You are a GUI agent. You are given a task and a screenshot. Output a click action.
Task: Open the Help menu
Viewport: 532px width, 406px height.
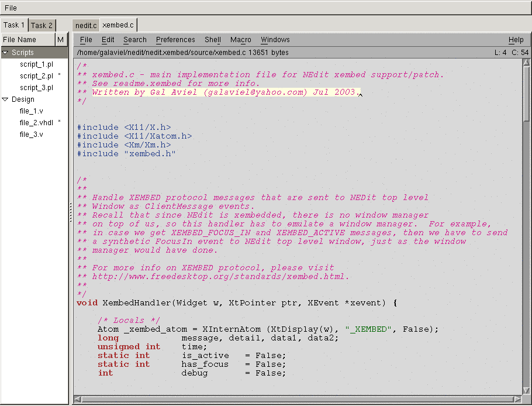(516, 40)
